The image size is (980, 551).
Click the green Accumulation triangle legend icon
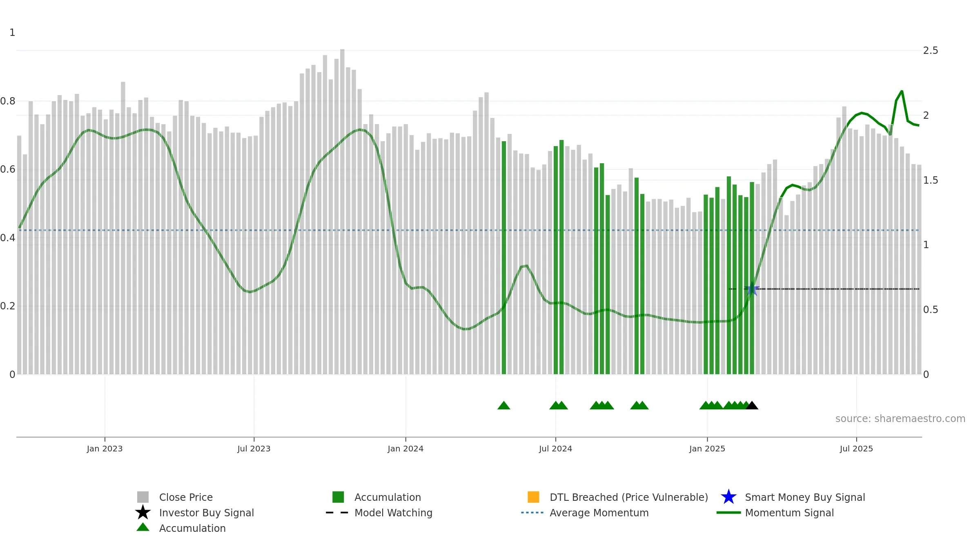coord(143,527)
